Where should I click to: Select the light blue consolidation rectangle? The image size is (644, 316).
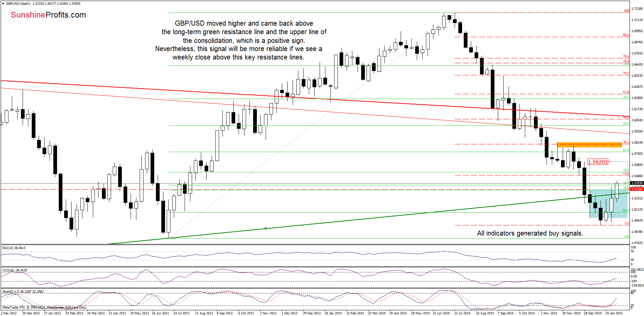pos(609,203)
